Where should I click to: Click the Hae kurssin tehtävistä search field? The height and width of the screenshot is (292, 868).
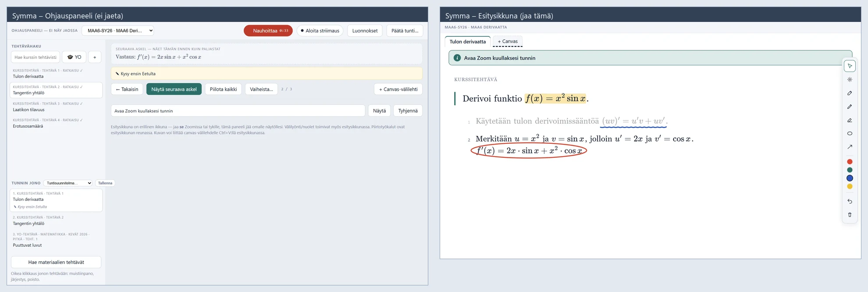(36, 57)
